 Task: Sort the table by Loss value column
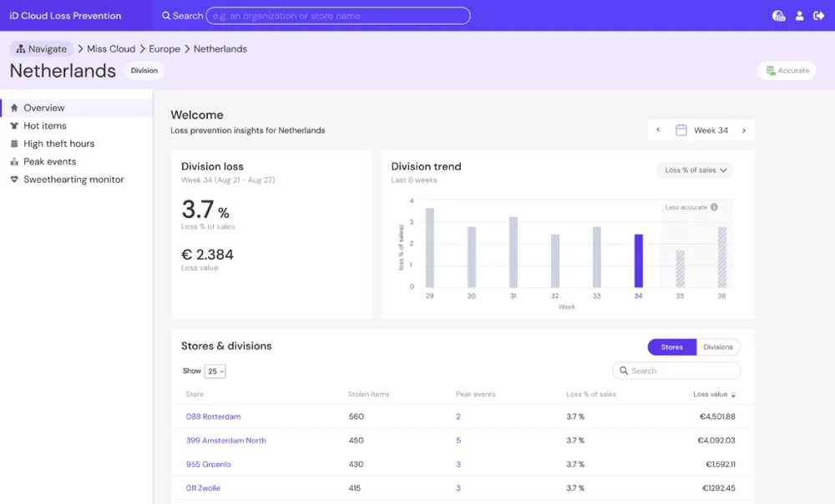[714, 395]
